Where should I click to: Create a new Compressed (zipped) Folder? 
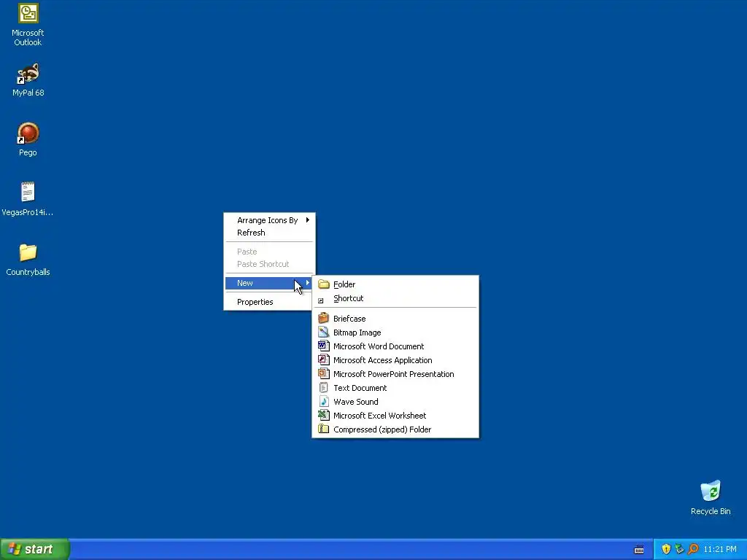(x=395, y=429)
